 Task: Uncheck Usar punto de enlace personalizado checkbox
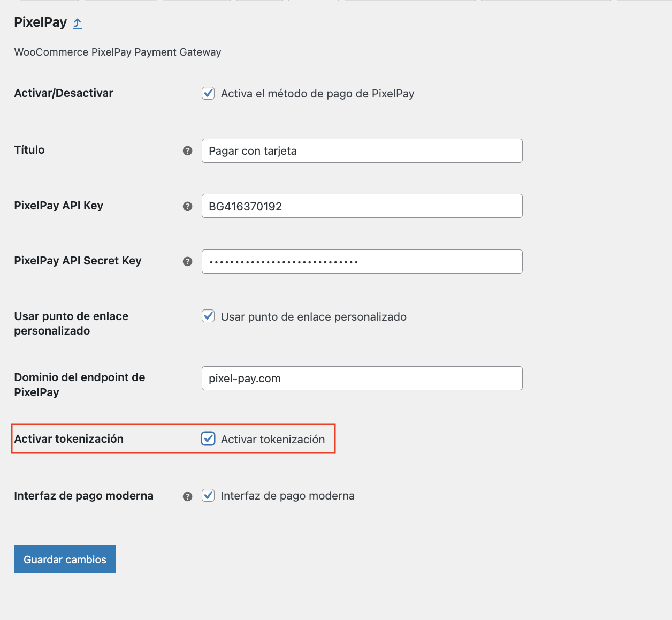208,316
